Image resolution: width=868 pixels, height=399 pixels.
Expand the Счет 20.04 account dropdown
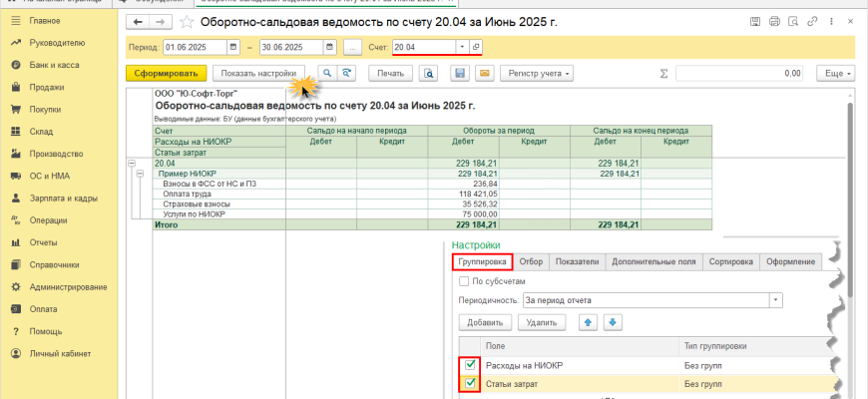461,47
